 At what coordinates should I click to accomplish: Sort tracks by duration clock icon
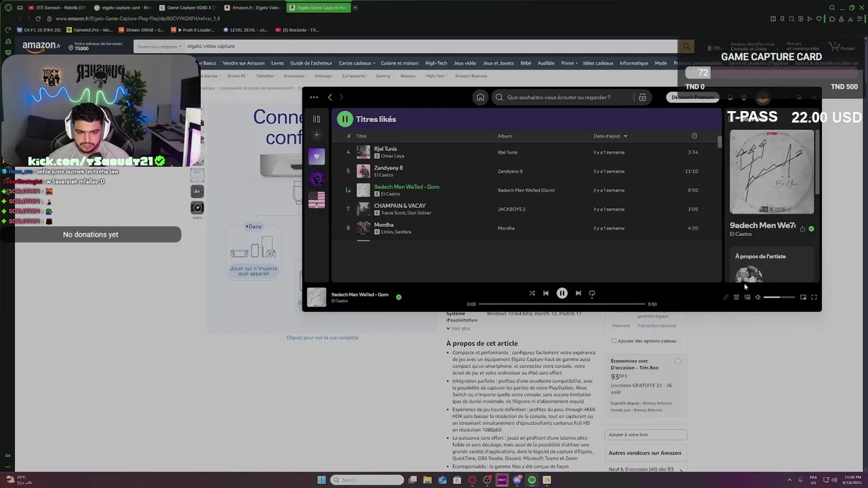[694, 136]
